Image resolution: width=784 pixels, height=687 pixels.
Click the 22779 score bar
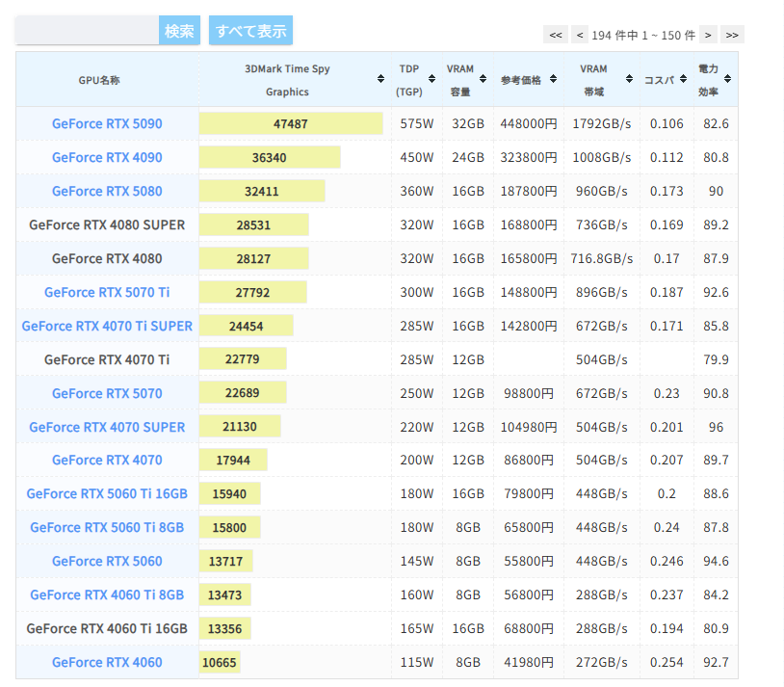tap(243, 358)
